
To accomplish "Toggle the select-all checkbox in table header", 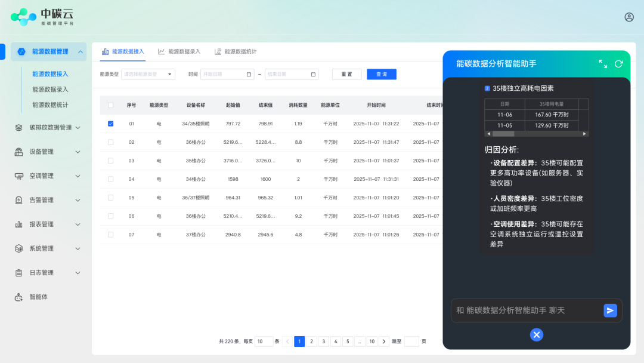I will pyautogui.click(x=110, y=105).
